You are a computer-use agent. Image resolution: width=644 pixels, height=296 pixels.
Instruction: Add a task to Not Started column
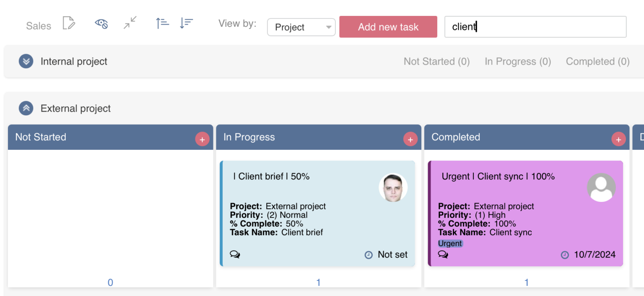202,139
